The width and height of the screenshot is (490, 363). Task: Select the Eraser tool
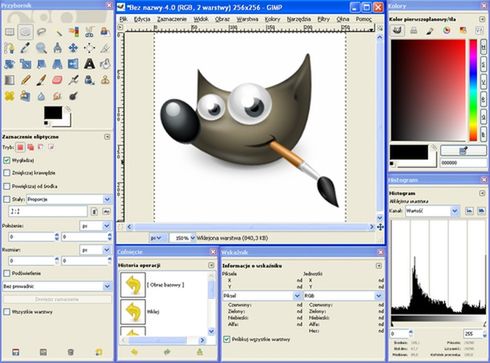57,80
